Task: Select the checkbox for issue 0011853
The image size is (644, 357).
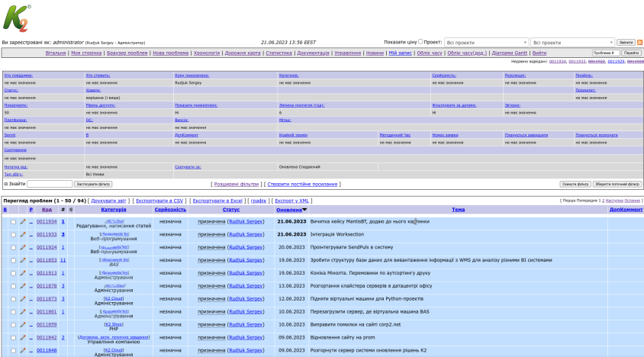Action: [x=13, y=260]
